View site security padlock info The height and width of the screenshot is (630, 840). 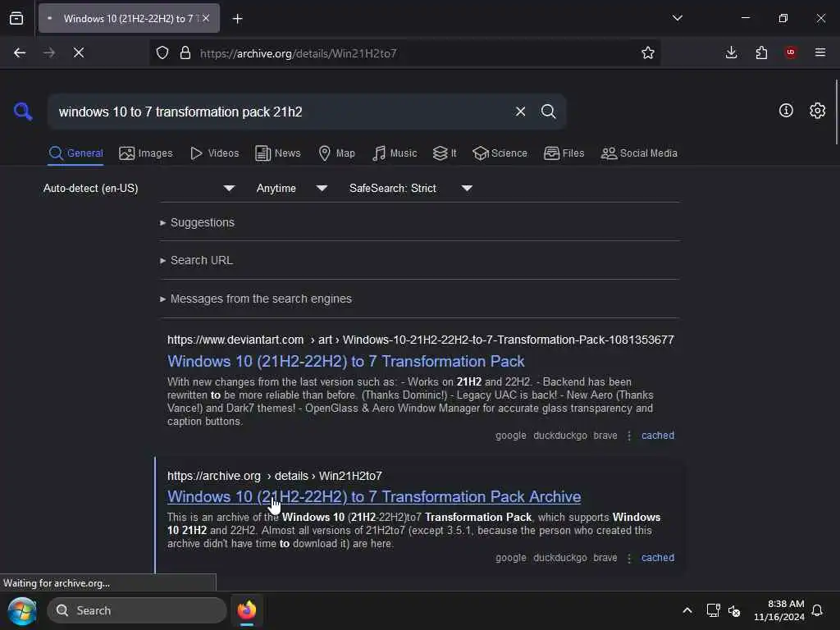pyautogui.click(x=185, y=52)
